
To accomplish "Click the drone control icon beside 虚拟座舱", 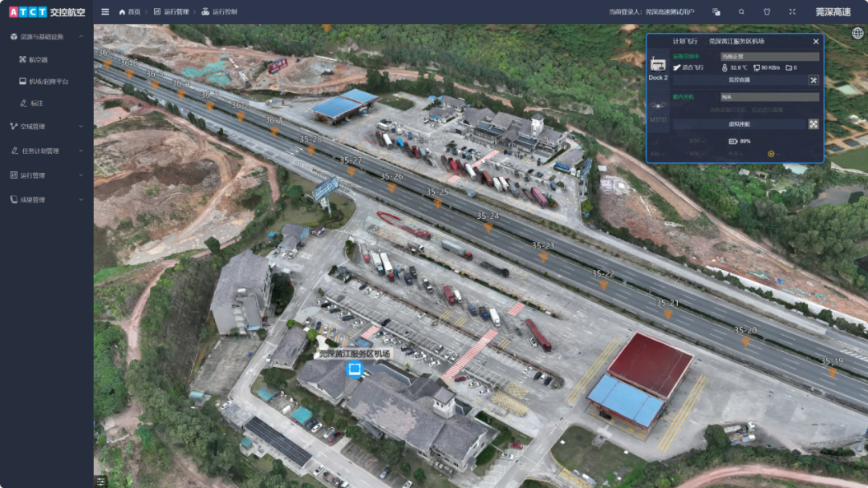I will 813,124.
